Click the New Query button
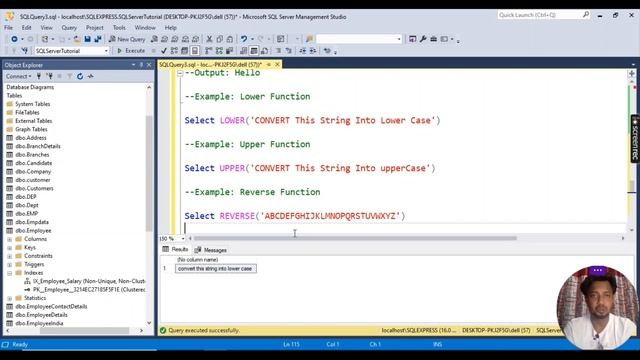The image size is (640, 360). coord(127,39)
